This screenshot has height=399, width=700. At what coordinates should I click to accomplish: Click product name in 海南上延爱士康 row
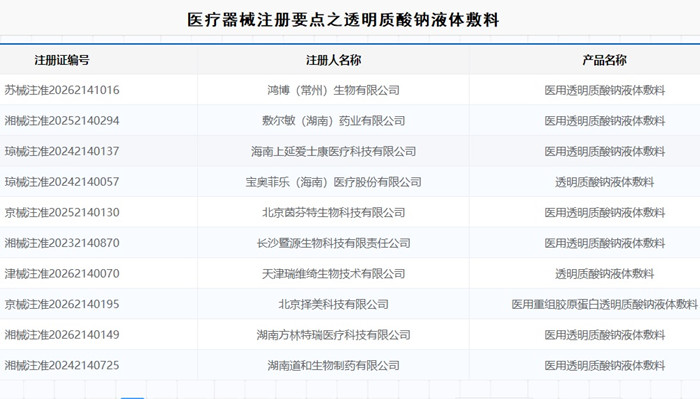604,151
